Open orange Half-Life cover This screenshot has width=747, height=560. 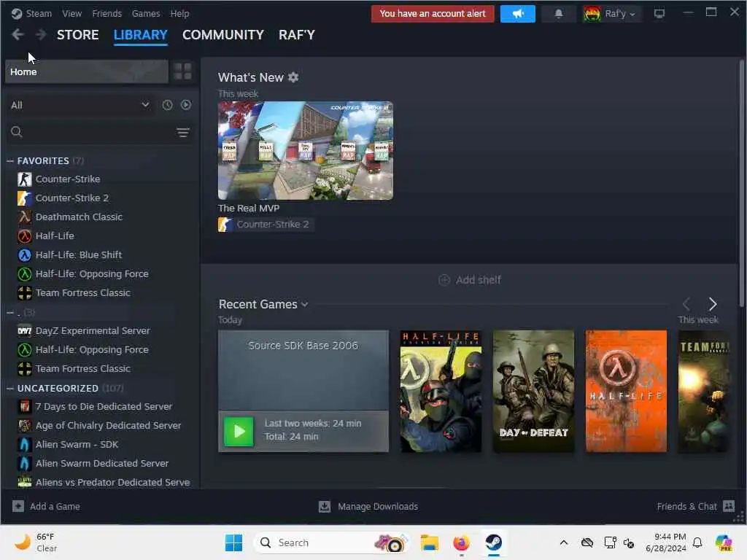click(x=626, y=392)
